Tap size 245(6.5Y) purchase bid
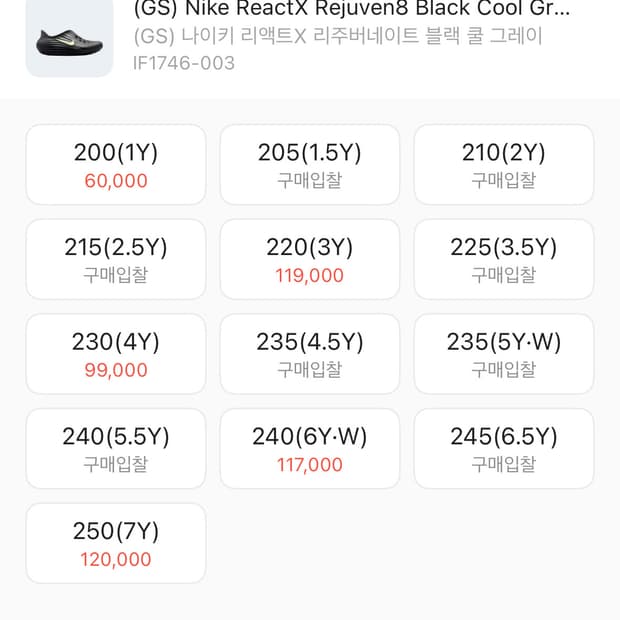This screenshot has width=620, height=620. [x=504, y=449]
